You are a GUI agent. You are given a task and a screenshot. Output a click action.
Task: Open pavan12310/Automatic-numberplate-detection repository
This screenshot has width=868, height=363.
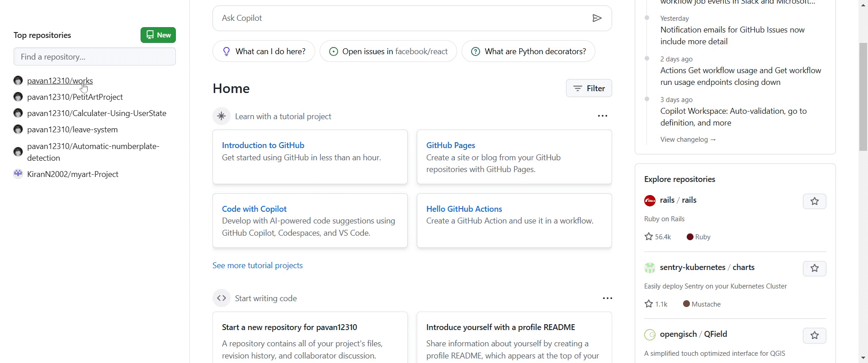(x=93, y=152)
